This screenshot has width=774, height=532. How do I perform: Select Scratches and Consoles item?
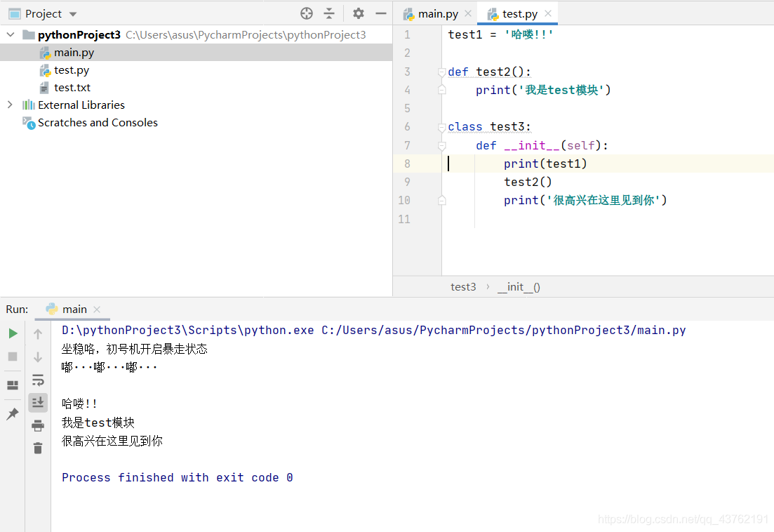[x=98, y=122]
